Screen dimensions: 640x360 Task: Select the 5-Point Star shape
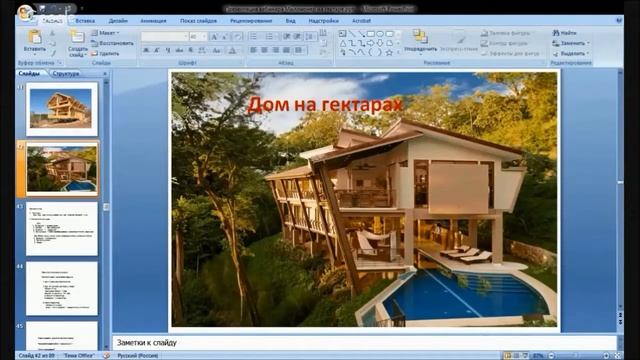click(389, 53)
